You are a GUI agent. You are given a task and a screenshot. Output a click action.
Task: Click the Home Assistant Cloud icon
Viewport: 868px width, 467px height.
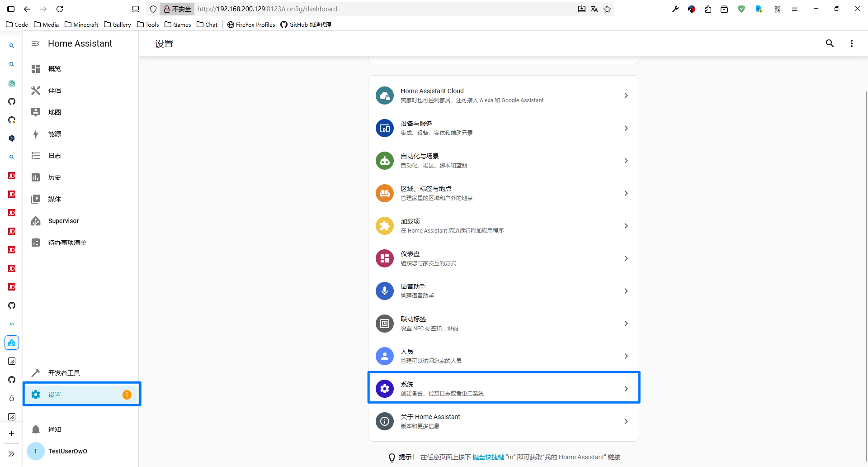point(384,95)
